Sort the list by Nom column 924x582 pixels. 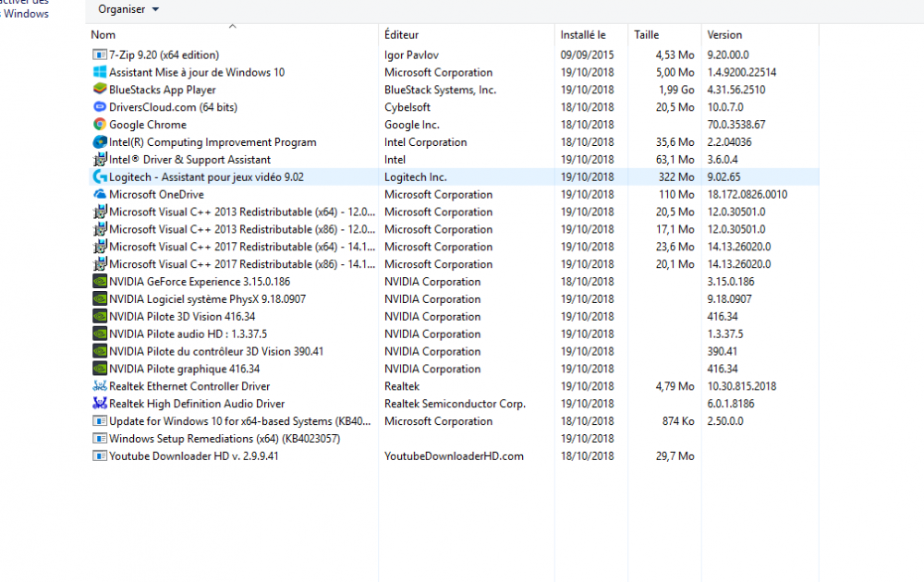(103, 35)
